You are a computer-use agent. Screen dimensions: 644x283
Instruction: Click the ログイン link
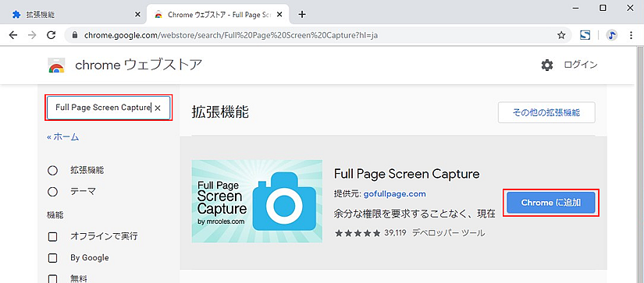[x=581, y=65]
